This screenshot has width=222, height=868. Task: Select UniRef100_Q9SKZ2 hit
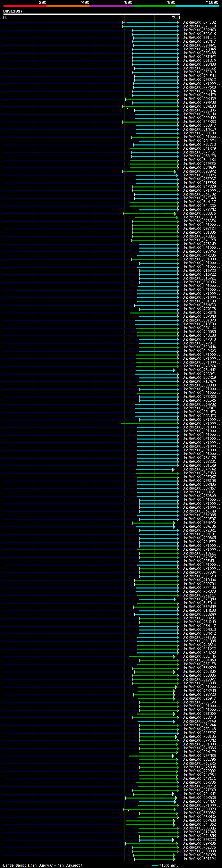[199, 68]
